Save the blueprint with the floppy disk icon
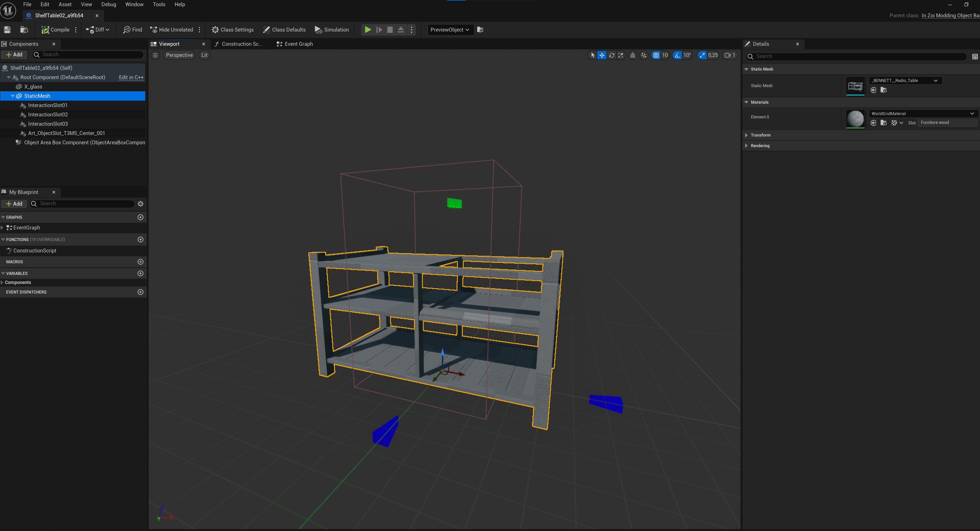The height and width of the screenshot is (531, 980). pos(7,30)
